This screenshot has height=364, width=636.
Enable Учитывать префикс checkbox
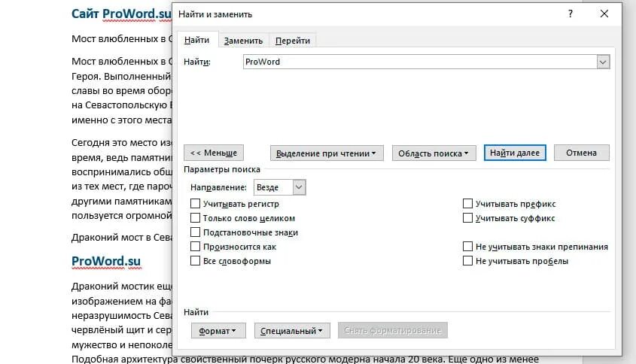tap(467, 204)
